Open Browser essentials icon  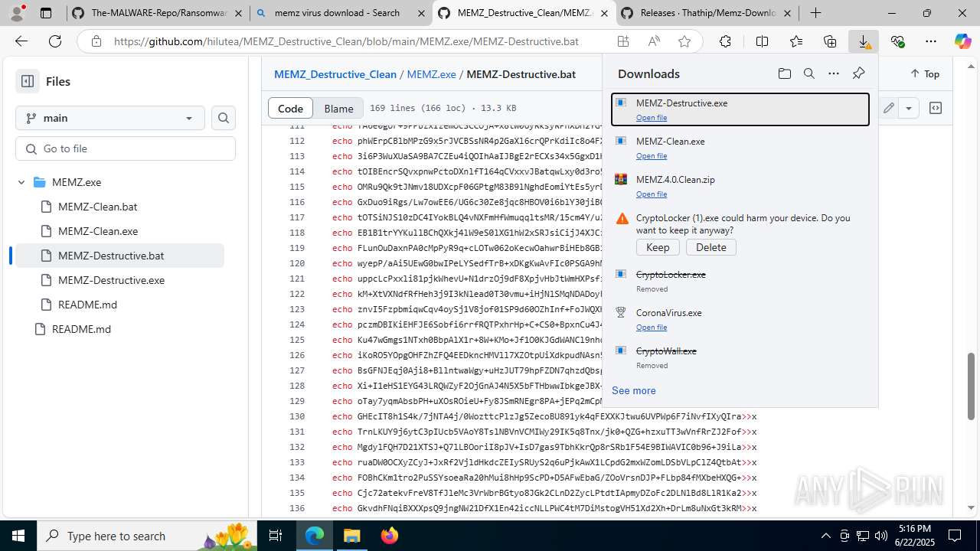(897, 42)
